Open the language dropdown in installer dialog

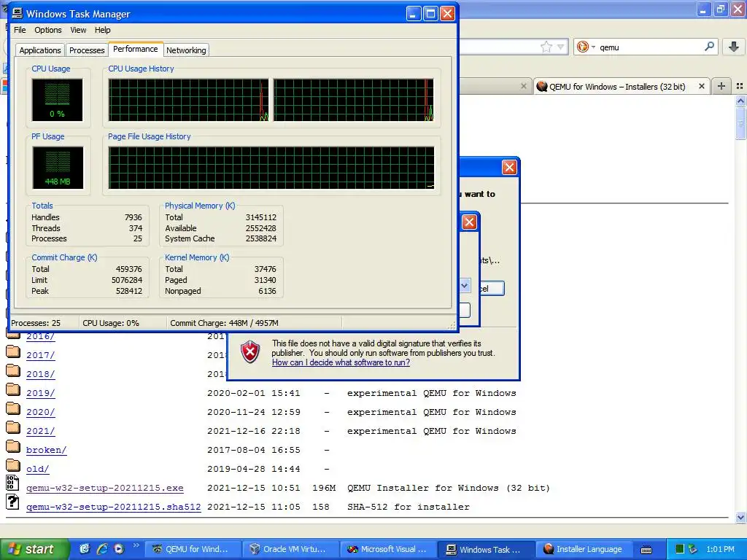pos(465,286)
